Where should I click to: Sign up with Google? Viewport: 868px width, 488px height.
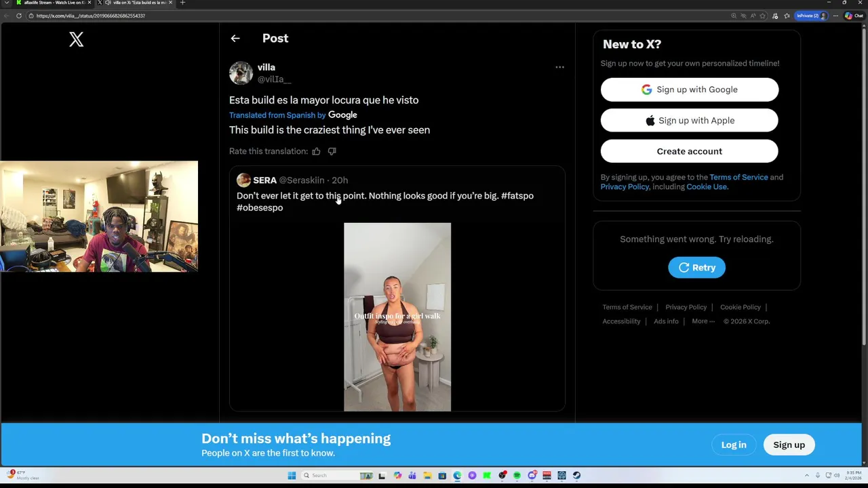(690, 89)
